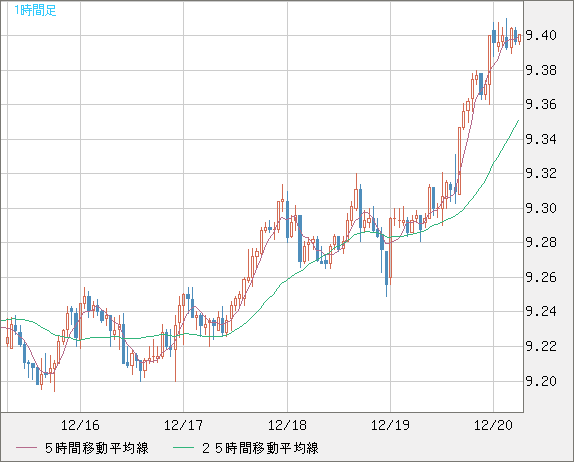Click the 25時間移動平均線 legend label
574x462 pixels.
260,448
